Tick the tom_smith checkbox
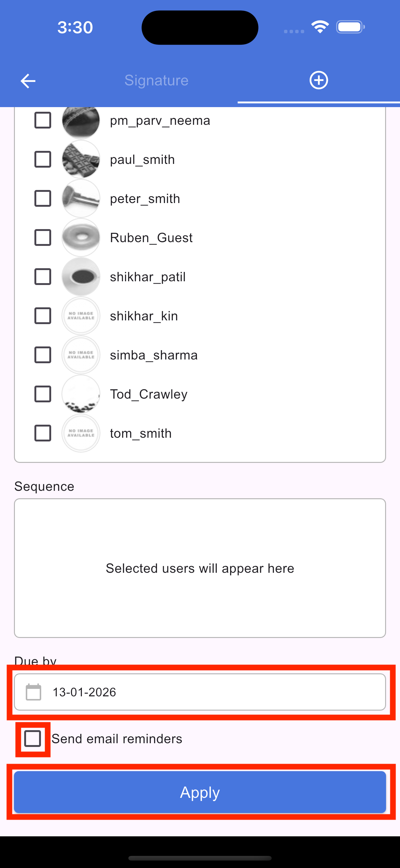400x868 pixels. pyautogui.click(x=43, y=433)
